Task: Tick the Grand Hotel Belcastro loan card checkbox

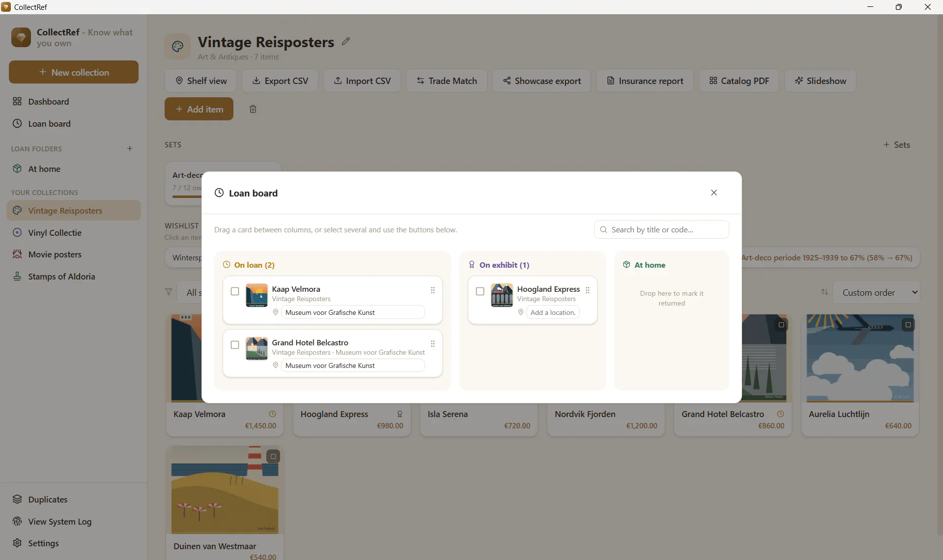Action: pos(235,345)
